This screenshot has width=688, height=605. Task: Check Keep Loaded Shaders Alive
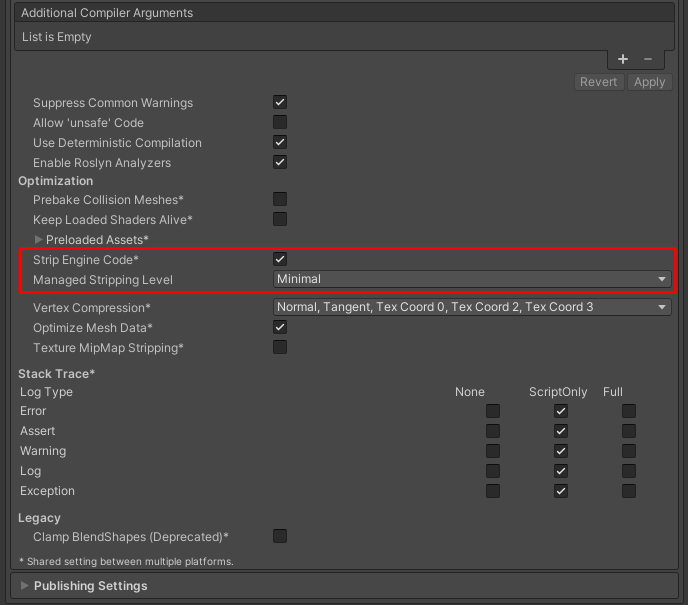[280, 219]
